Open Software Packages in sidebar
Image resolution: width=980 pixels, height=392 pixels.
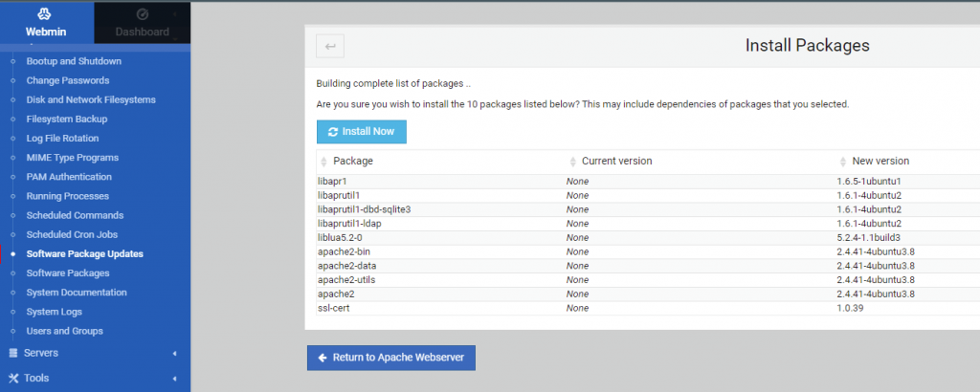(x=69, y=273)
